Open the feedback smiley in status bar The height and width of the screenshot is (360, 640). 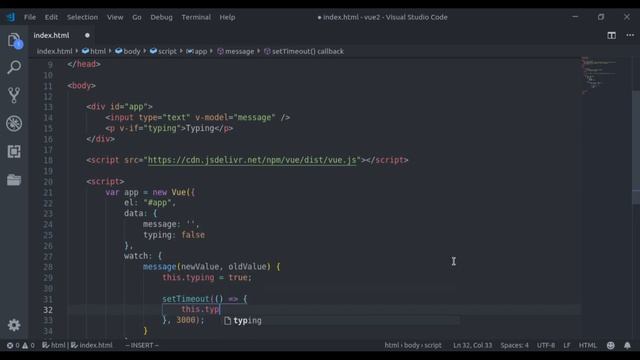(x=611, y=345)
